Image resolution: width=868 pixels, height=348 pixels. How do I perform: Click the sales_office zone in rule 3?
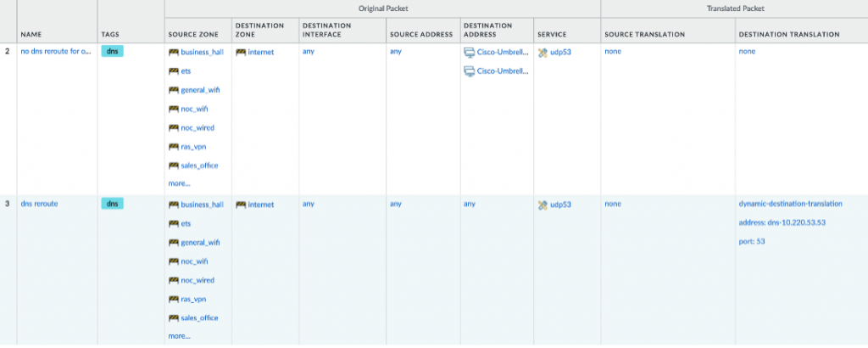(x=199, y=317)
